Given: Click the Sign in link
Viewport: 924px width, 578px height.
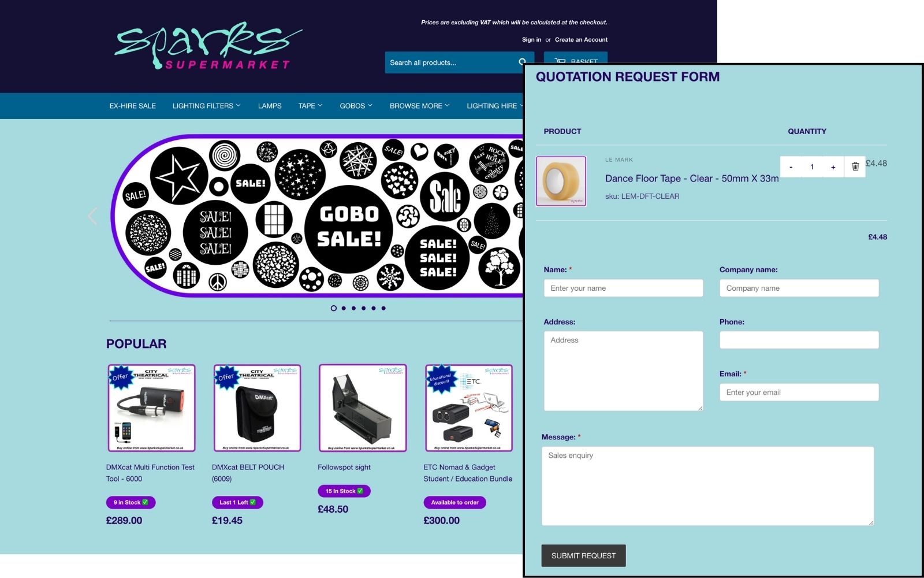Looking at the screenshot, I should 531,40.
